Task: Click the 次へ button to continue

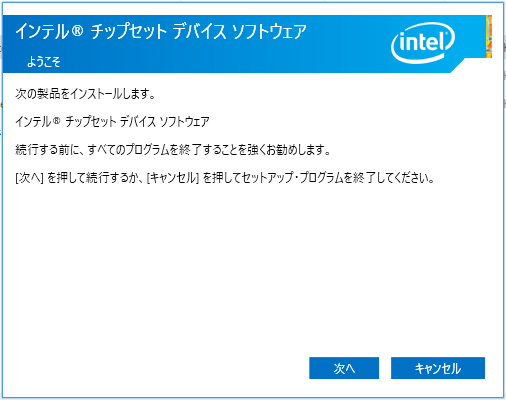Action: point(344,368)
